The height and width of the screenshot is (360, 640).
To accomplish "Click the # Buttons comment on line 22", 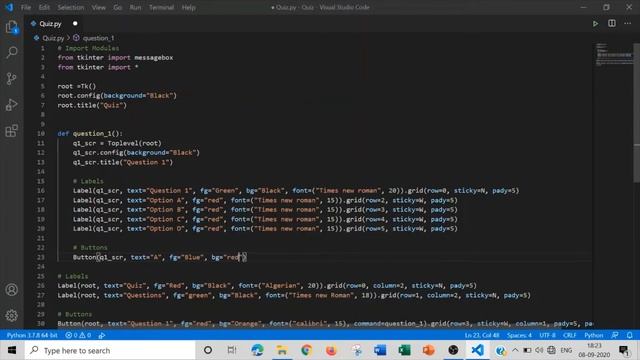I will [90, 247].
